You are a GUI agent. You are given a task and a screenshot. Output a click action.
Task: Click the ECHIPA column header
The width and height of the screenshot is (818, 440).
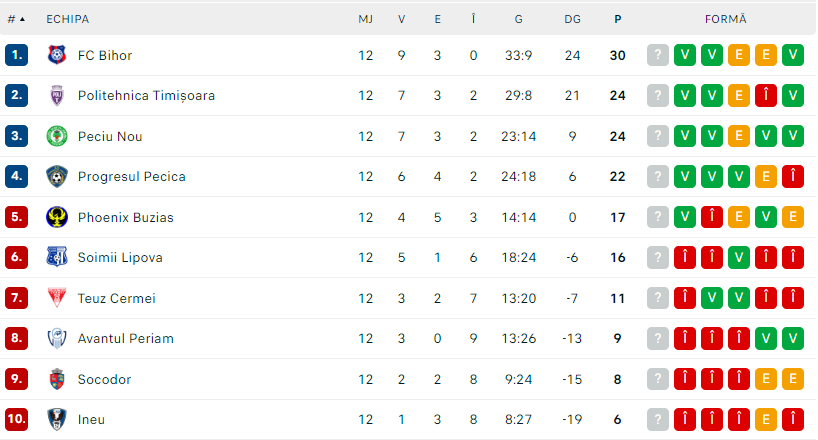click(x=66, y=19)
